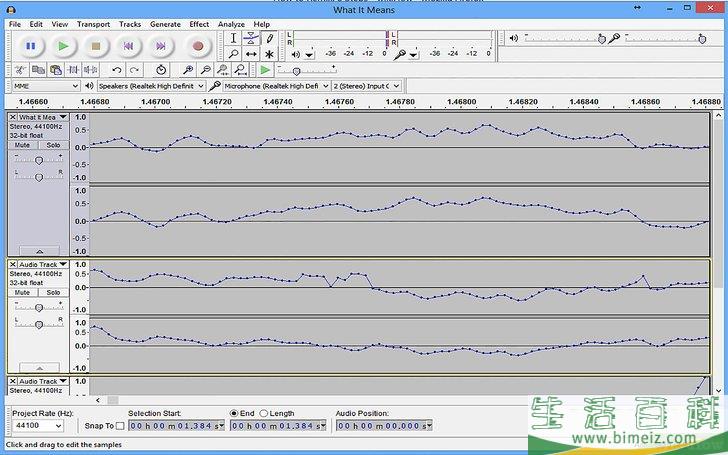
Task: Open the Effect menu
Action: tap(199, 24)
